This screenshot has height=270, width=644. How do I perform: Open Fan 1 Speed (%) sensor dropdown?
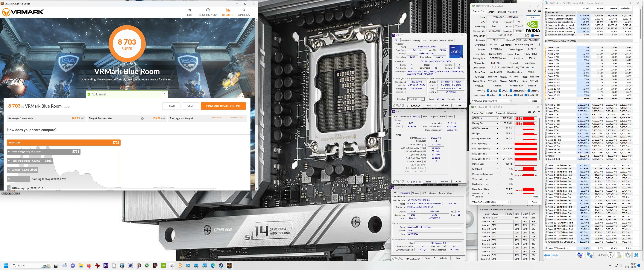point(497,143)
